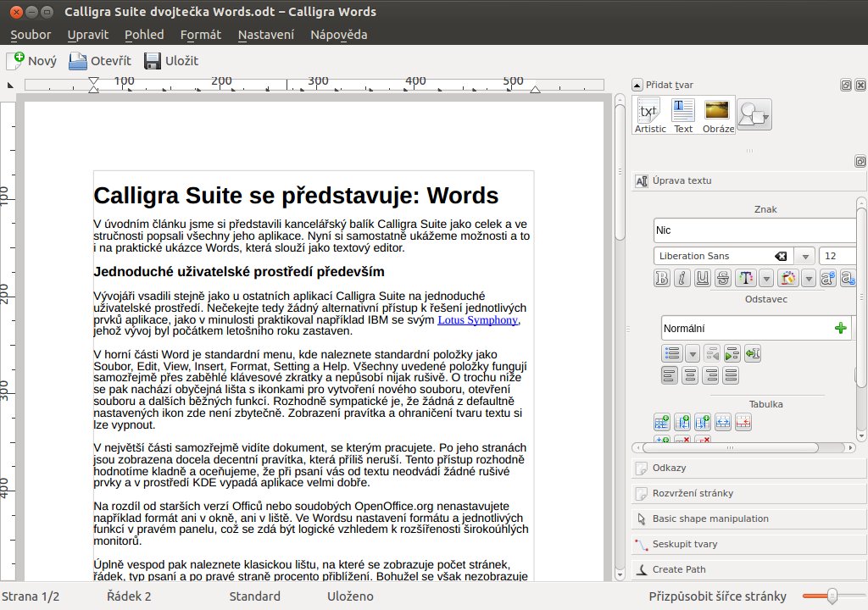Expand the Odkazy tool section

pos(748,469)
